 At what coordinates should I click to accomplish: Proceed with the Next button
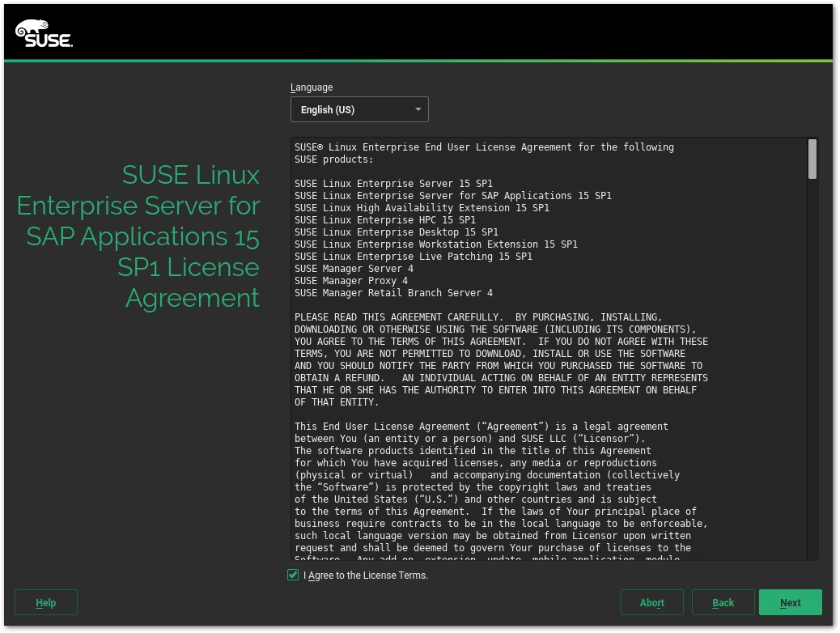click(x=790, y=602)
